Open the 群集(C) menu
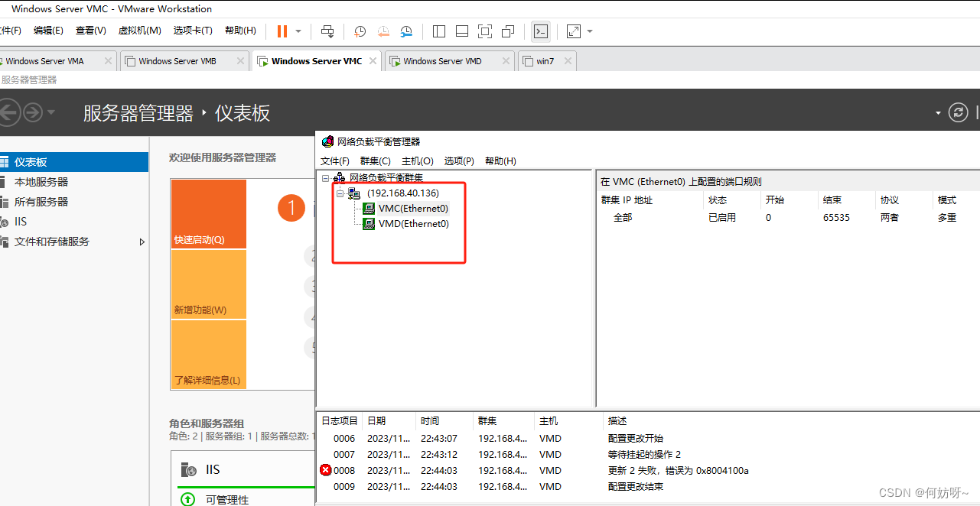980x506 pixels. [x=375, y=161]
